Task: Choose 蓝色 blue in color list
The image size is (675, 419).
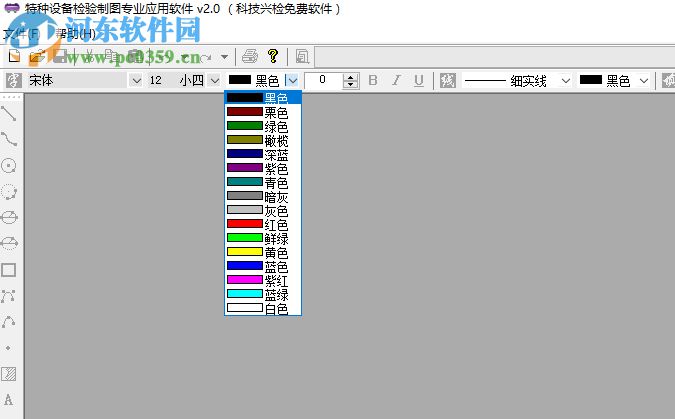Action: (263, 266)
